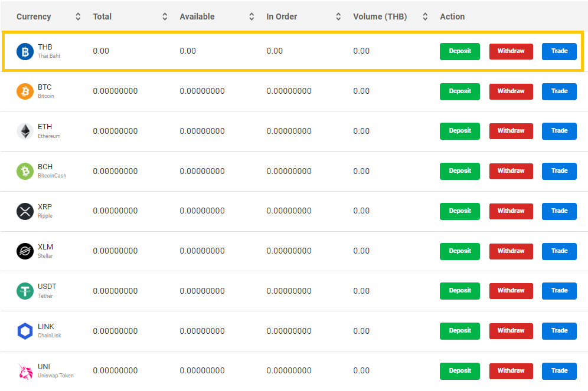This screenshot has height=391, width=588.
Task: Select the 'Thai Baht' currency name text
Action: (x=49, y=56)
